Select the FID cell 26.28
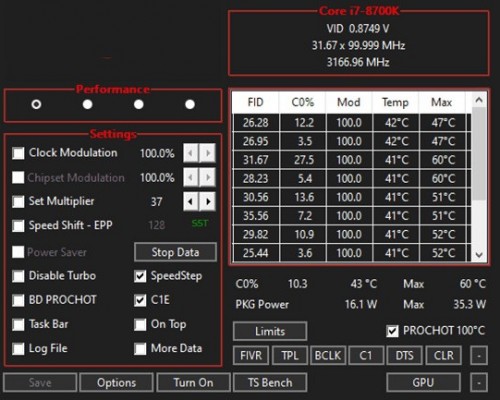Image resolution: width=500 pixels, height=400 pixels. click(x=256, y=123)
